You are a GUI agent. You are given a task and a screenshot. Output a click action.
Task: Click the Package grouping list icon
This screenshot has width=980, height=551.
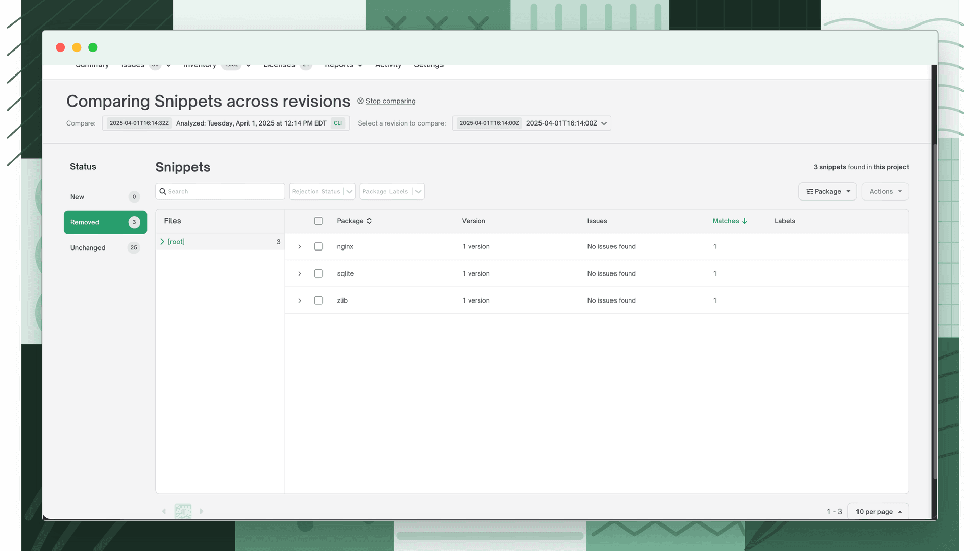pyautogui.click(x=810, y=191)
